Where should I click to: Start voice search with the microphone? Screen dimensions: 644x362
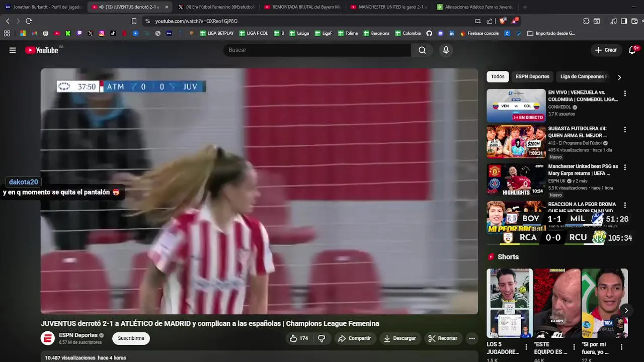coord(446,50)
